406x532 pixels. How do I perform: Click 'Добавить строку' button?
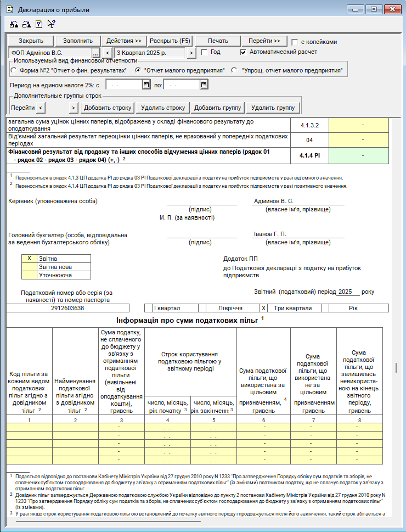point(108,108)
